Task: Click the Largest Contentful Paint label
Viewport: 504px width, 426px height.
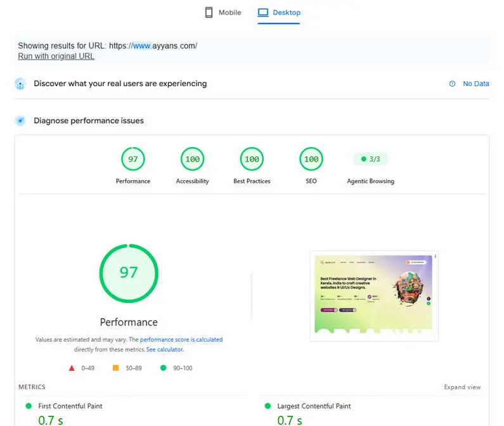Action: coord(314,406)
